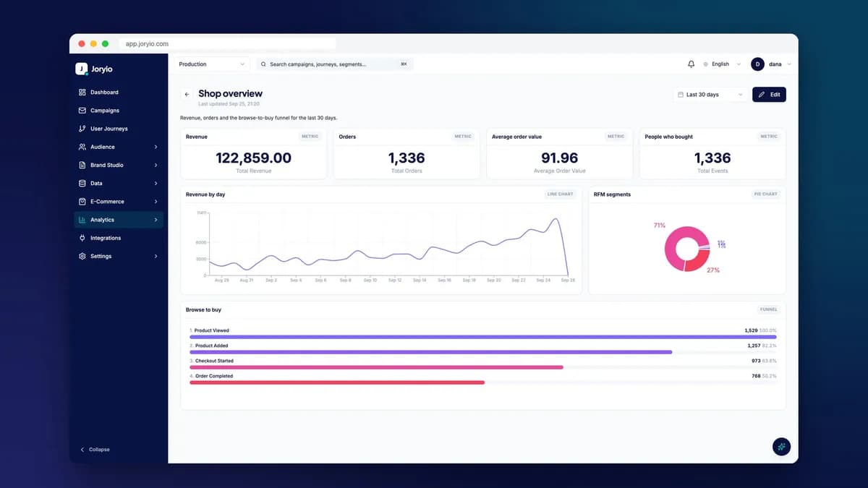Click the Settings gear icon
The height and width of the screenshot is (488, 868).
pyautogui.click(x=82, y=256)
